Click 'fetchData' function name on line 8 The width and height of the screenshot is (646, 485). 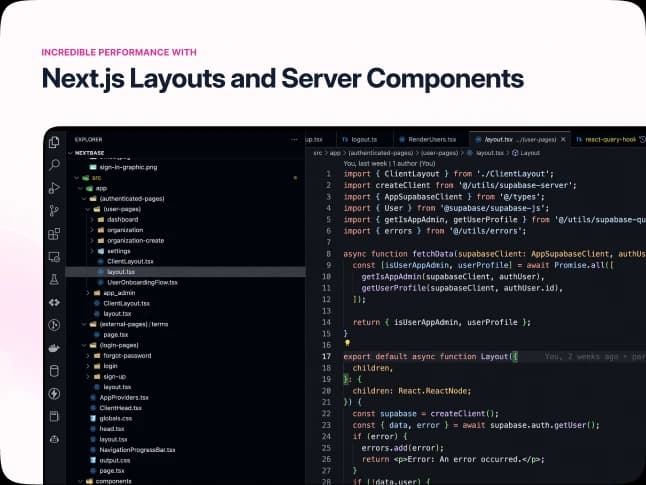tap(433, 254)
